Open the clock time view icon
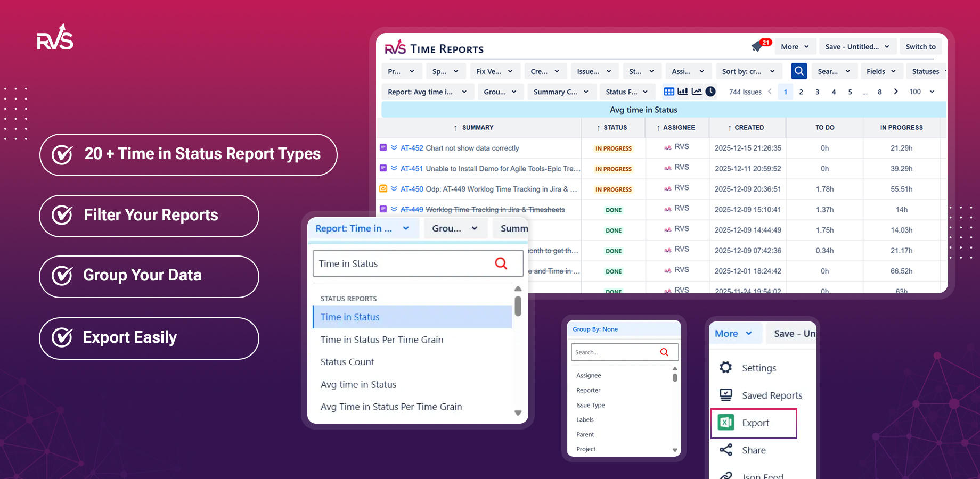This screenshot has width=980, height=479. coord(710,91)
